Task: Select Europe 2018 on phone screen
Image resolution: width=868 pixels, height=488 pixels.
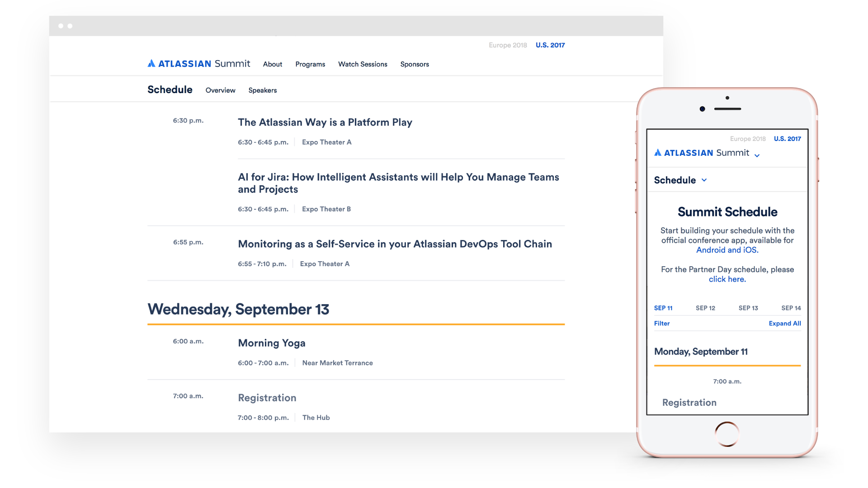Action: [x=748, y=139]
